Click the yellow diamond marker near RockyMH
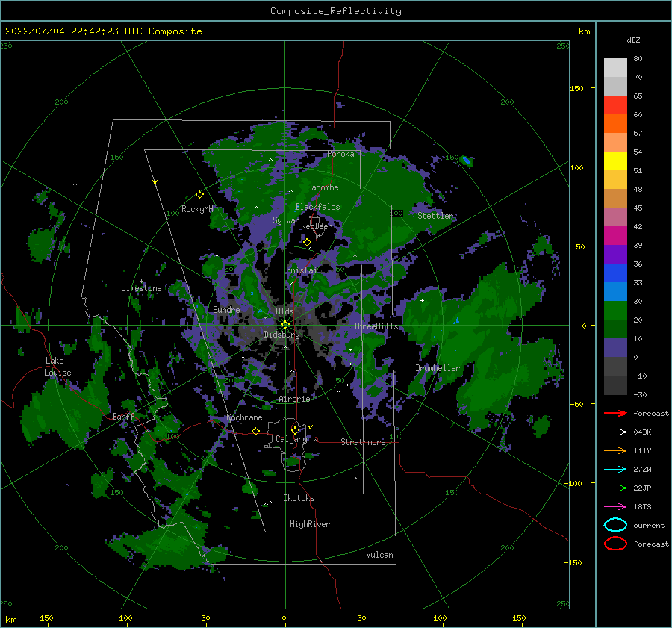 point(199,195)
